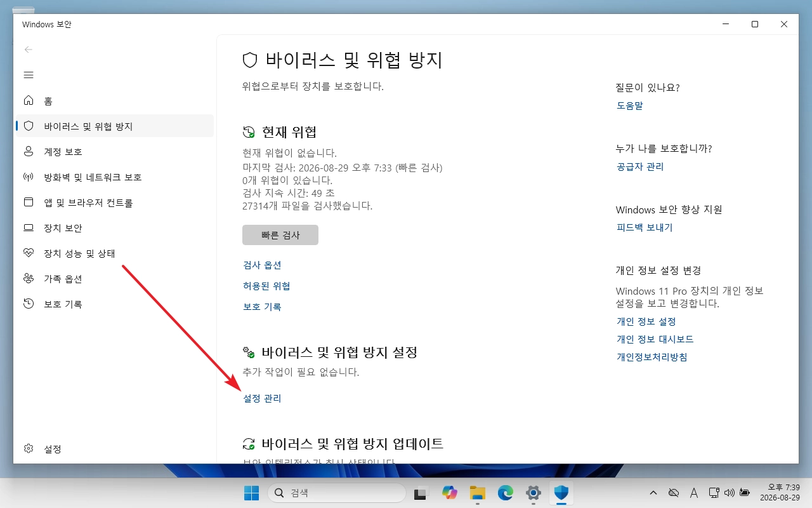
Task: Open the 홈 page in sidebar
Action: click(115, 101)
